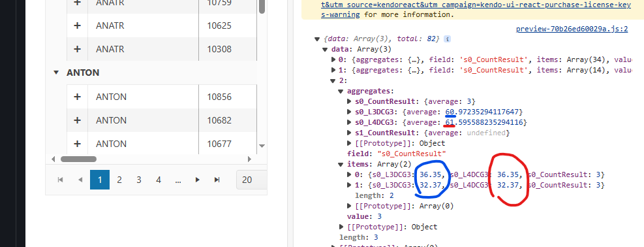This screenshot has width=644, height=247.
Task: Collapse the aggregates object in console
Action: (x=341, y=91)
